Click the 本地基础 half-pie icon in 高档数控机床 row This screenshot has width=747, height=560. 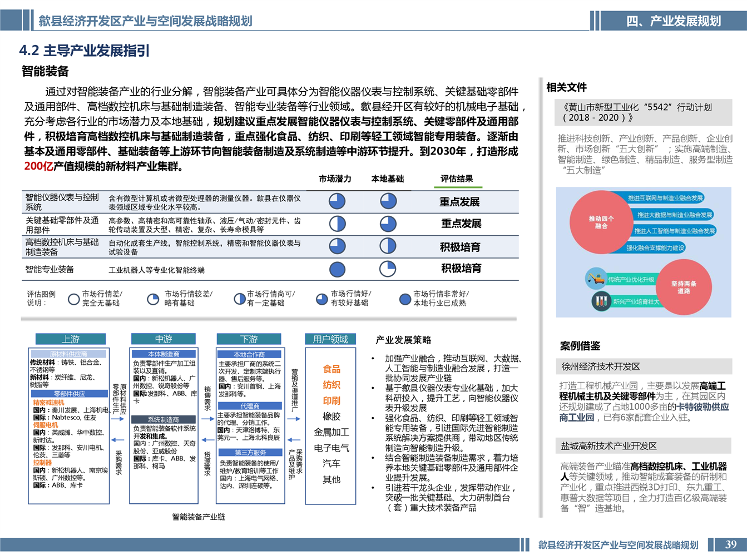pyautogui.click(x=388, y=246)
